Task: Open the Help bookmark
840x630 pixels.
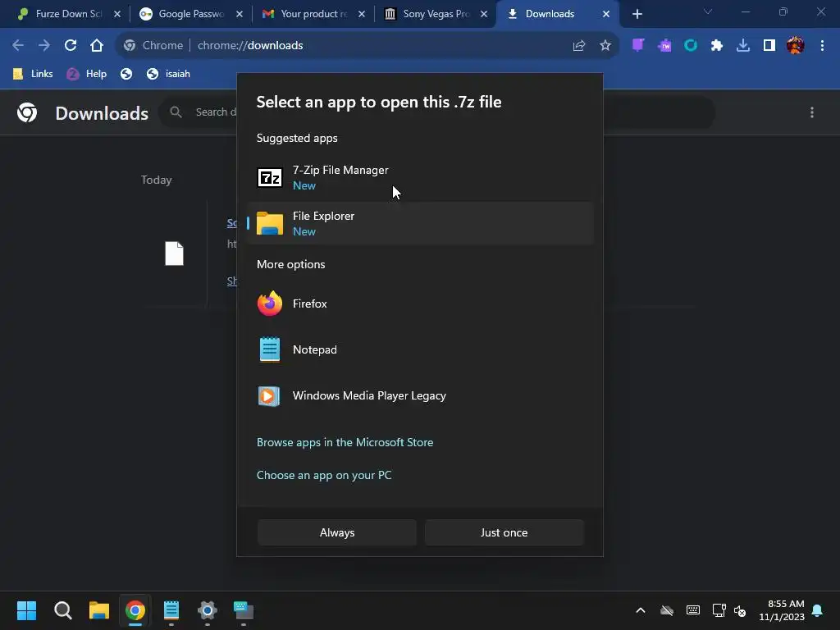Action: click(86, 74)
